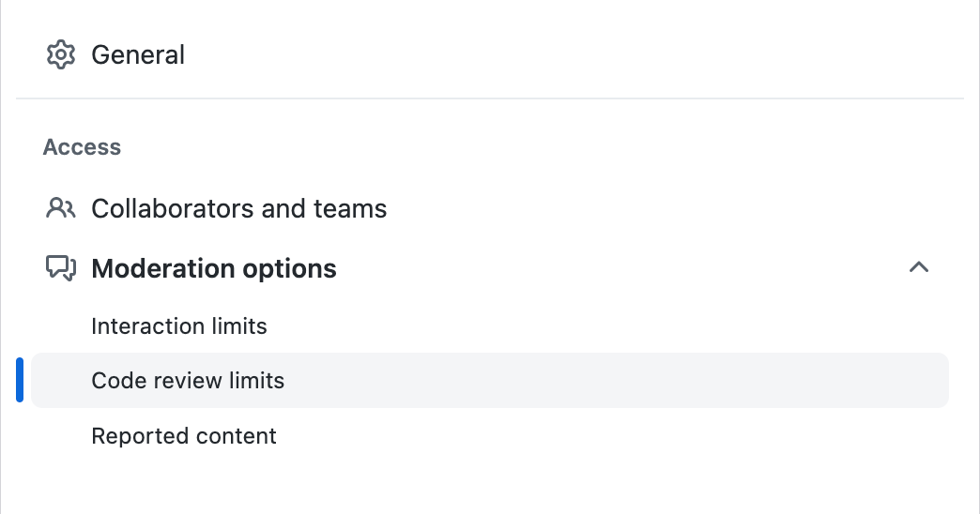This screenshot has width=980, height=514.
Task: Open the General settings page
Action: click(138, 54)
